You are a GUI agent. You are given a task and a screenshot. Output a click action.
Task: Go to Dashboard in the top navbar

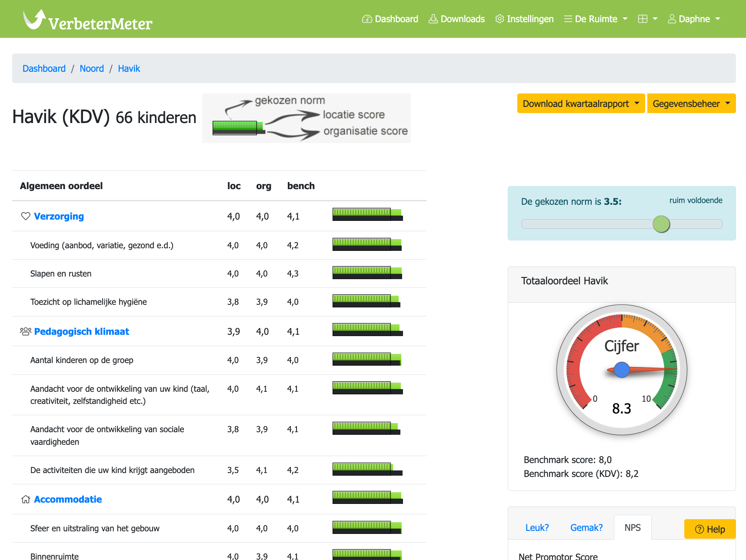point(390,19)
